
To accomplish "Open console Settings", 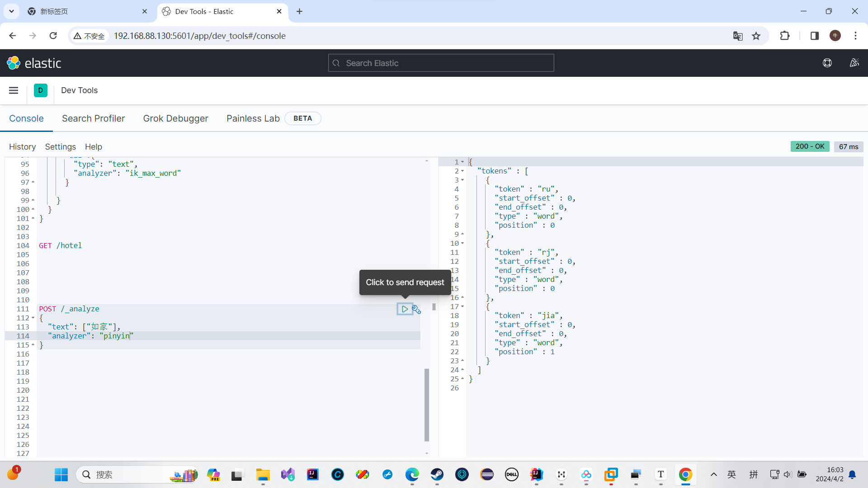I will [x=60, y=147].
